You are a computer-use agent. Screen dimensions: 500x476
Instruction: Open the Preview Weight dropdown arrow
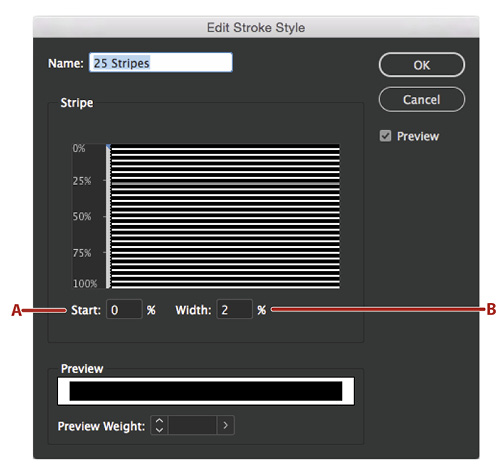point(226,425)
